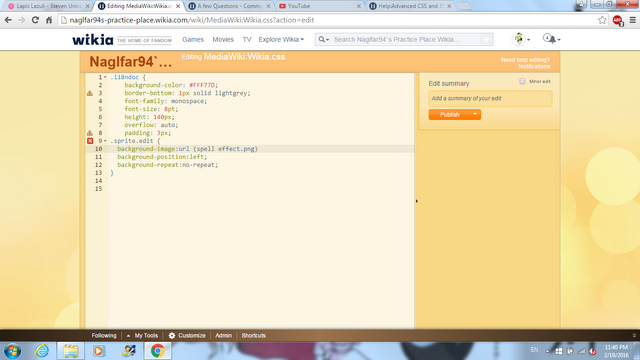
Task: Click the Naglfar94 wiki title
Action: click(131, 62)
